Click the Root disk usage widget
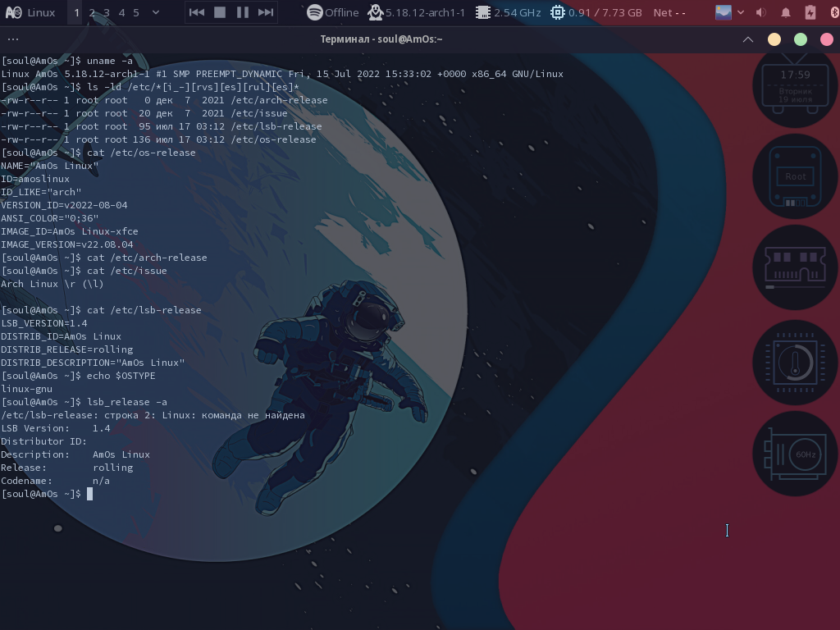 [795, 176]
